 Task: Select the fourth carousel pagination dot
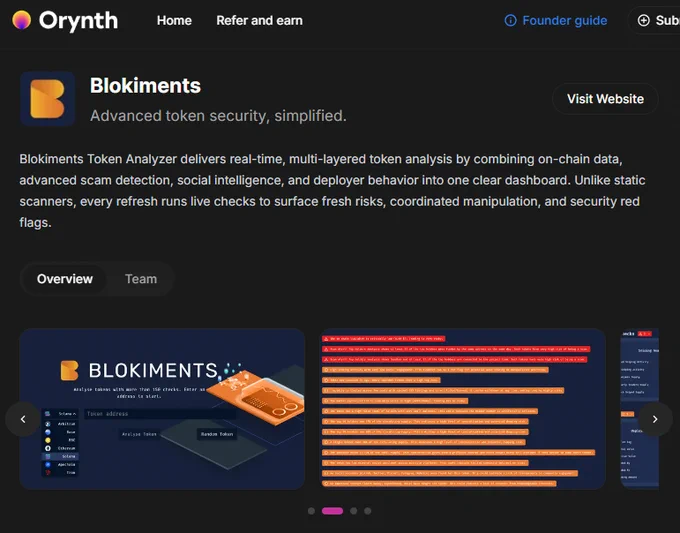coord(367,511)
